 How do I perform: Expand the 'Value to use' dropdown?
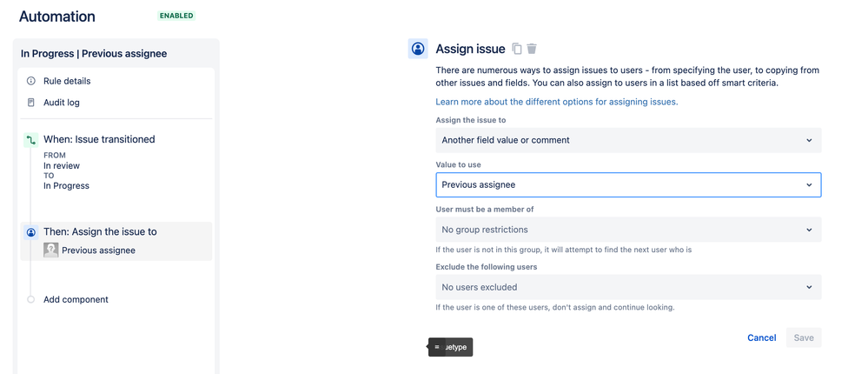[x=628, y=185]
